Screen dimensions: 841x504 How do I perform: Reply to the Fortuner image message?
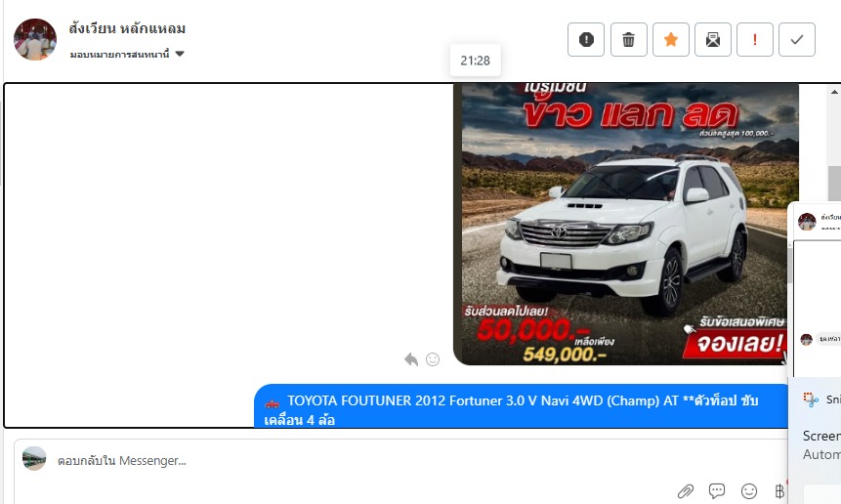click(x=411, y=359)
